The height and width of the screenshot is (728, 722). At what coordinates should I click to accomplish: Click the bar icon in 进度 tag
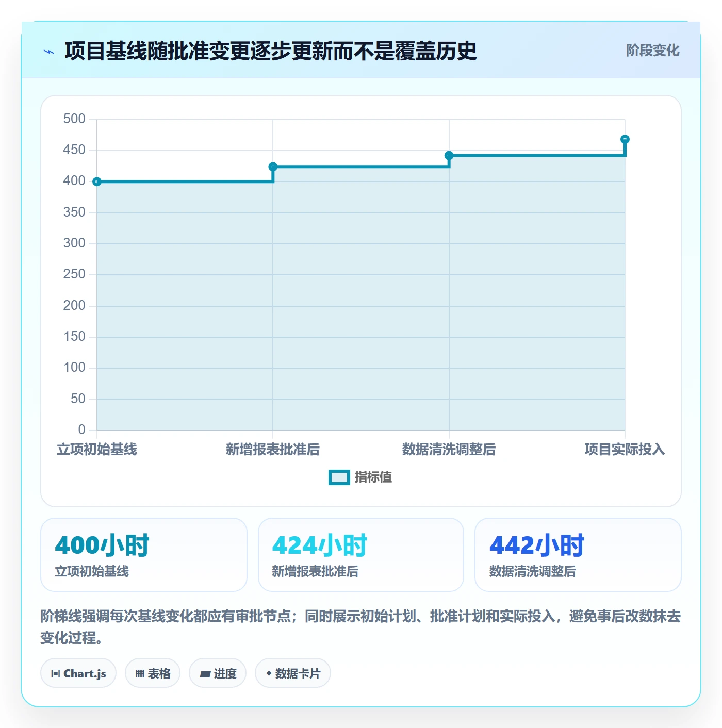click(205, 674)
